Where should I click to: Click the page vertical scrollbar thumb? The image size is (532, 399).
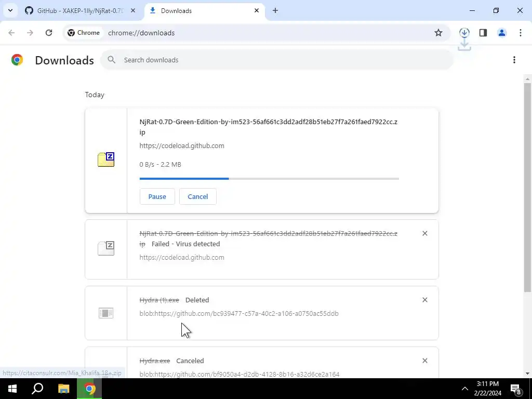tap(527, 187)
